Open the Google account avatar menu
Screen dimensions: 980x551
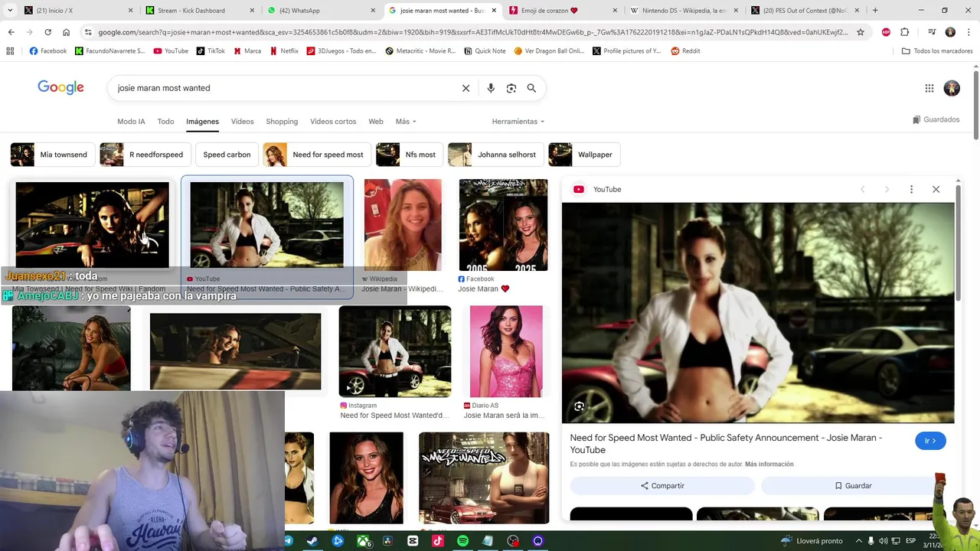point(952,88)
